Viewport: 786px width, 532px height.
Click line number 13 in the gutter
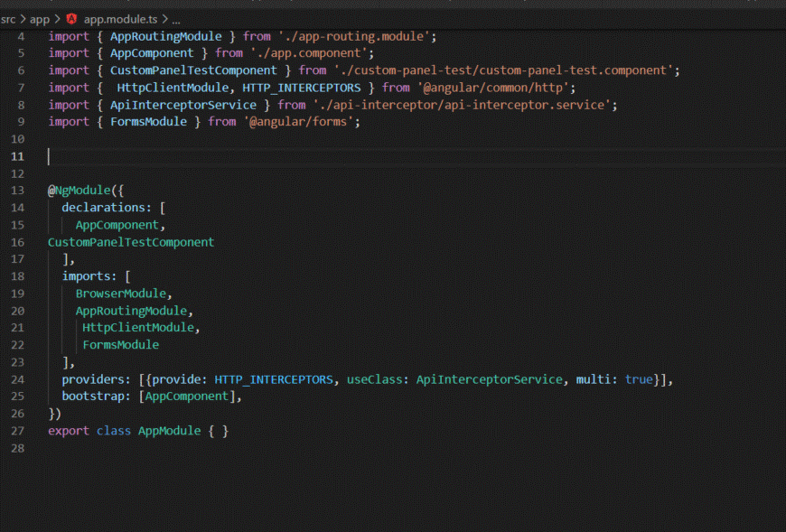click(17, 191)
